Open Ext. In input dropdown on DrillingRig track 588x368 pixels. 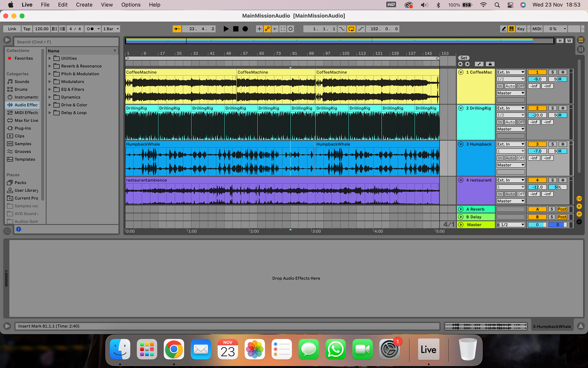511,108
